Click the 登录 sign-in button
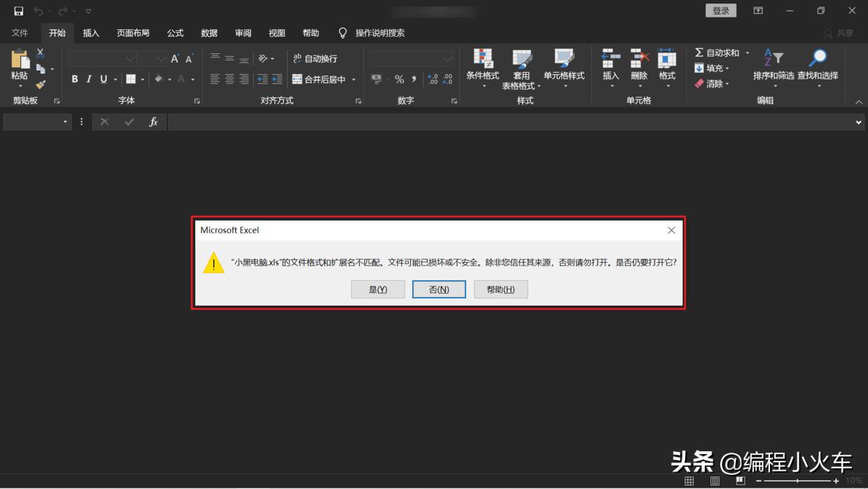Viewport: 868px width, 489px height. (x=721, y=11)
